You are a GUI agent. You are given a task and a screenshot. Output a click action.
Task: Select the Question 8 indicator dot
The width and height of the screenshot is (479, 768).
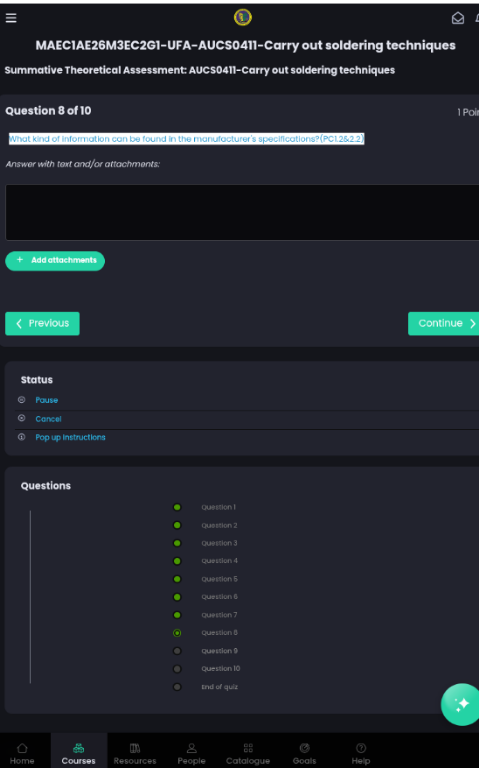[177, 633]
